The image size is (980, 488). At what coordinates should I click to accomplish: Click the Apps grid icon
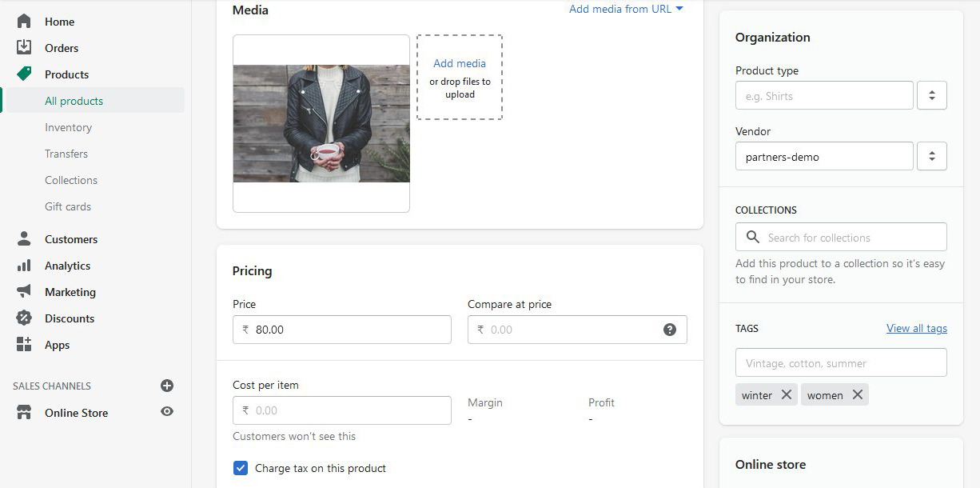coord(24,345)
